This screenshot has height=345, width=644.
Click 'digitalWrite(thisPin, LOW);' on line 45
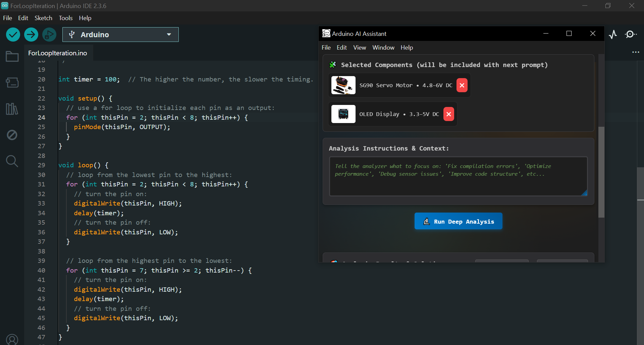pyautogui.click(x=126, y=318)
